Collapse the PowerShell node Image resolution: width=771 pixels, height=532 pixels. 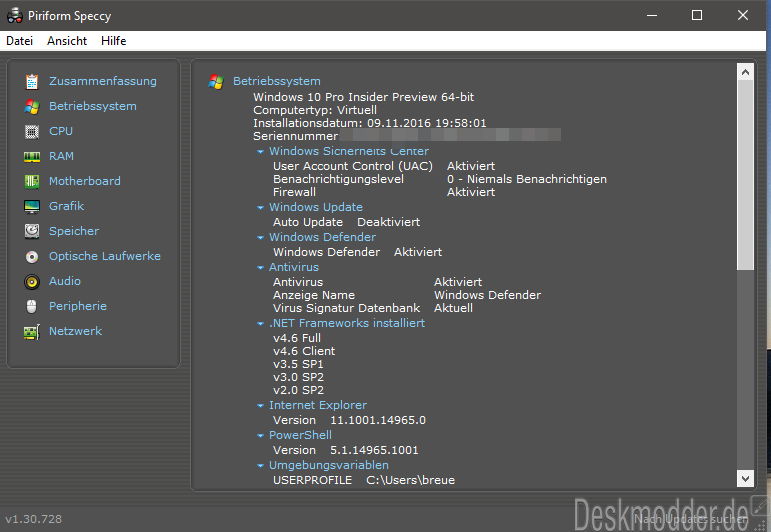(261, 436)
